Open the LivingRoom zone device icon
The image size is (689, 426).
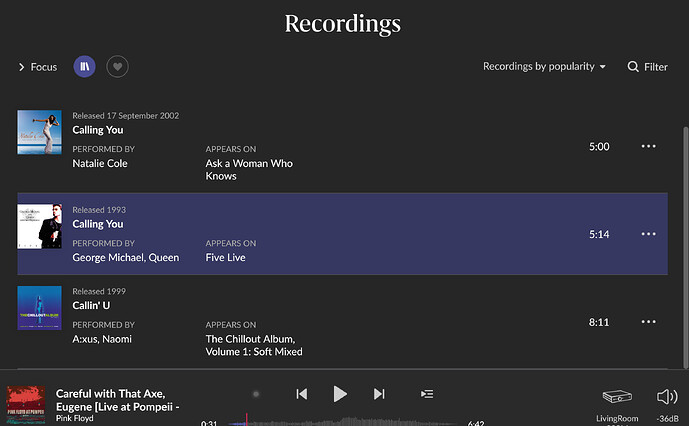[617, 398]
